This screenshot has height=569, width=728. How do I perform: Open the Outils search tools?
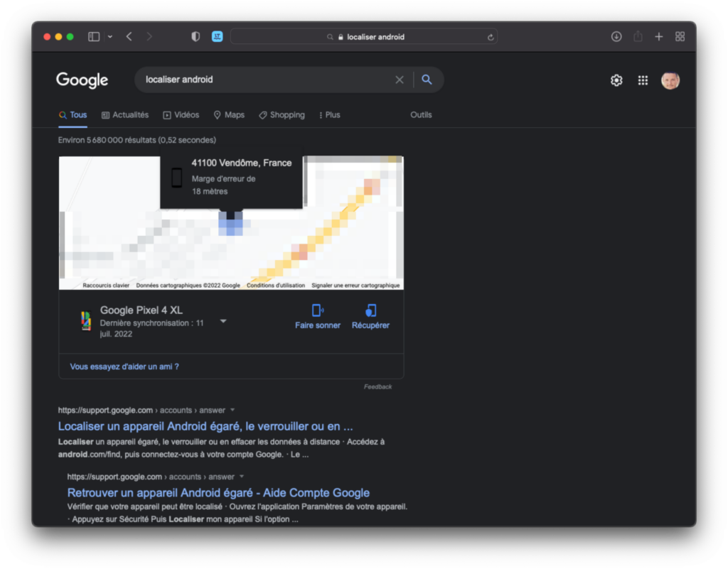[x=421, y=115]
